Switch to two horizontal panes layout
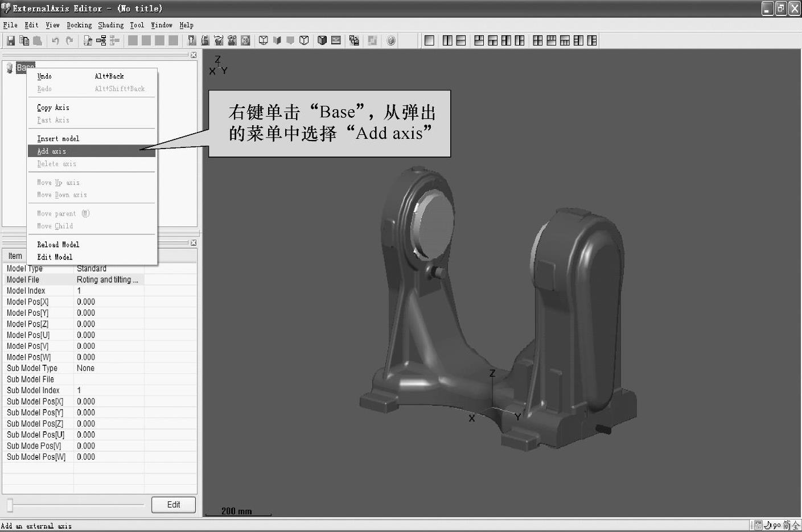 (x=461, y=40)
